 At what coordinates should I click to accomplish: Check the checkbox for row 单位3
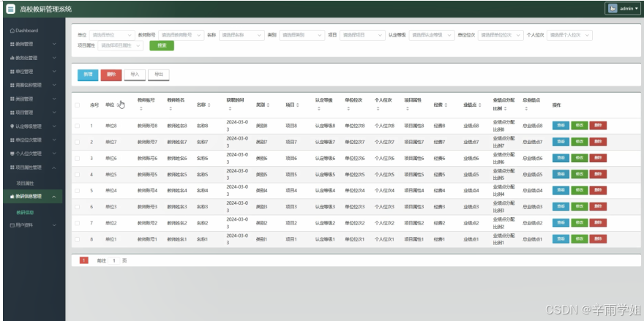(x=78, y=207)
